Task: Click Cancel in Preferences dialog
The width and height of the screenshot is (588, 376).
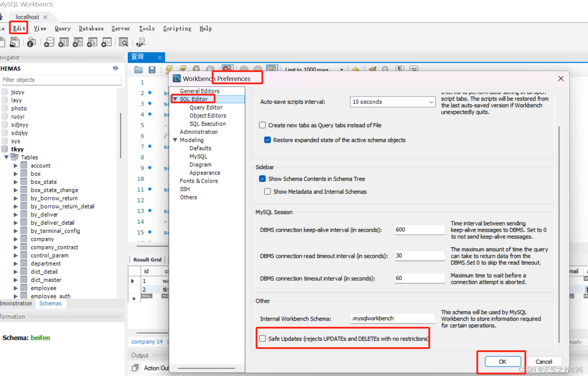Action: point(544,361)
